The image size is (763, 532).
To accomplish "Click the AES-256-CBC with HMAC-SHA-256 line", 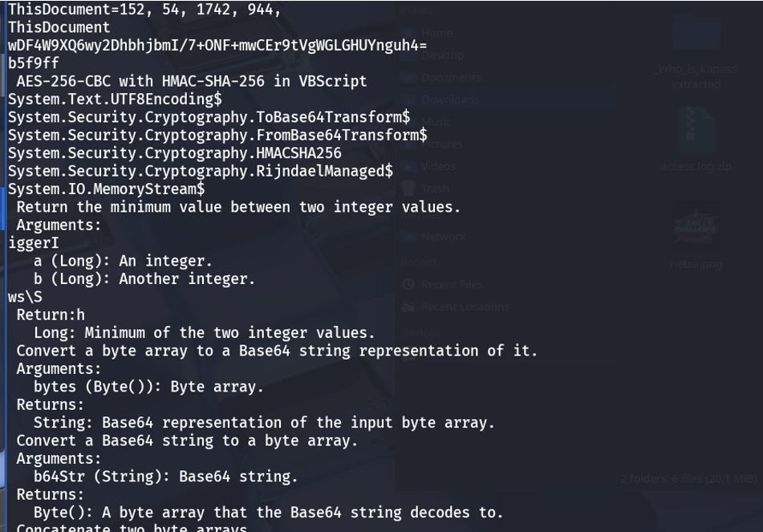I will (191, 81).
